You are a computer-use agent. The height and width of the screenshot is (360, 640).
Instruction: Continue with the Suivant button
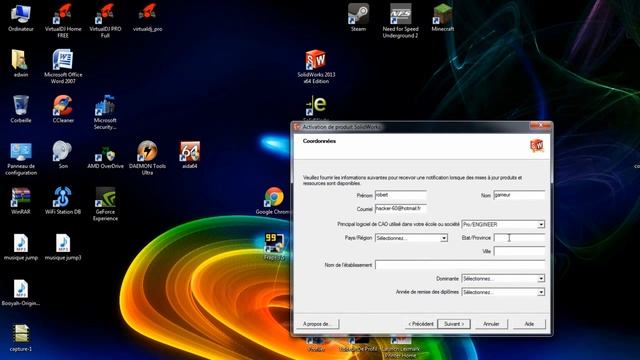point(453,324)
